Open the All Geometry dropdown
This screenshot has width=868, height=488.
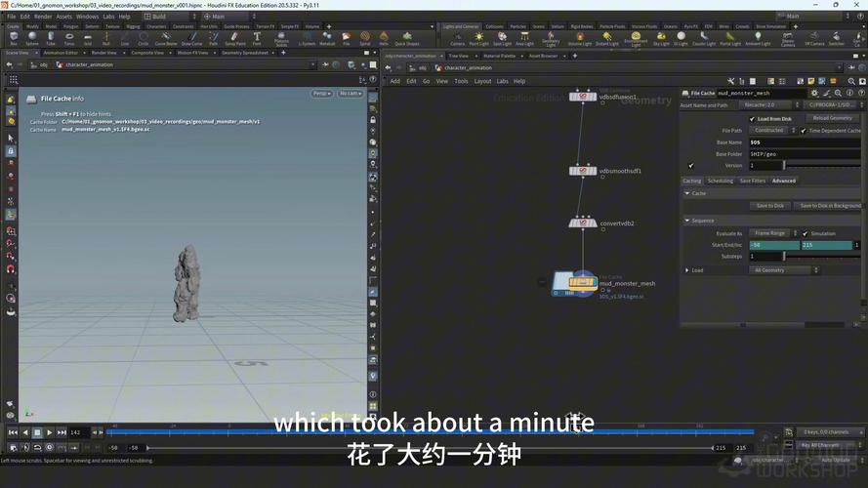(784, 270)
